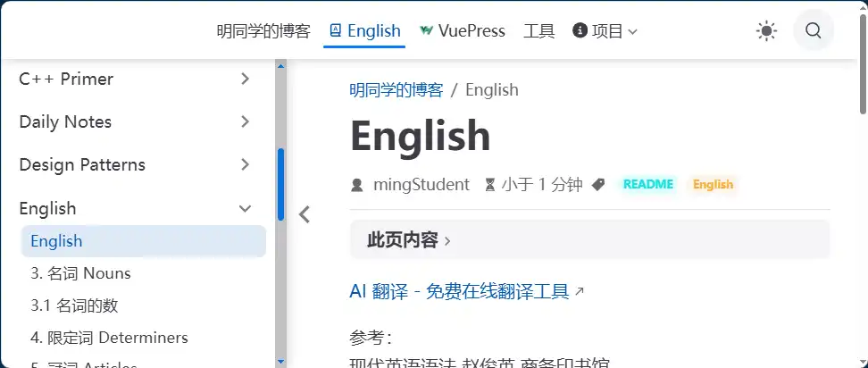Click the sidebar vertical scrollbar thumb
This screenshot has width=868, height=368.
(x=280, y=184)
